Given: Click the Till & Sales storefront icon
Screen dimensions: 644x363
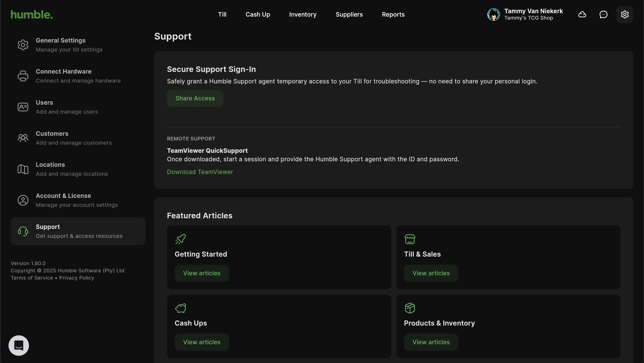Looking at the screenshot, I should tap(410, 239).
